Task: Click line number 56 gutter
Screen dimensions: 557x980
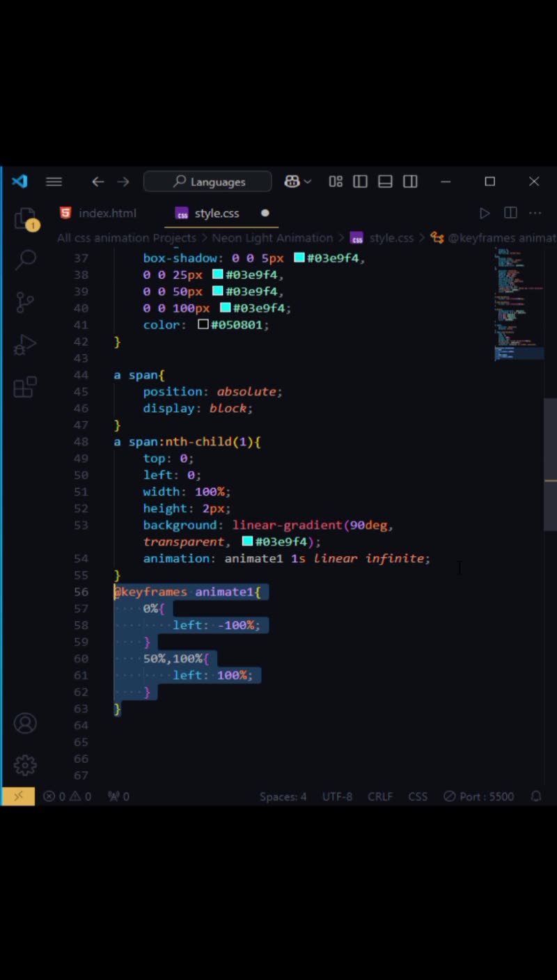Action: coord(81,592)
